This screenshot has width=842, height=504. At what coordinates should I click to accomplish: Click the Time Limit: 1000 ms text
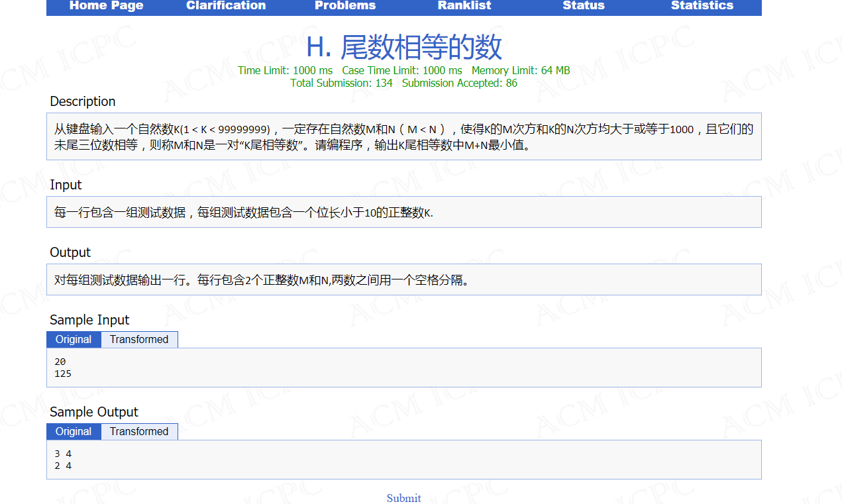point(286,70)
